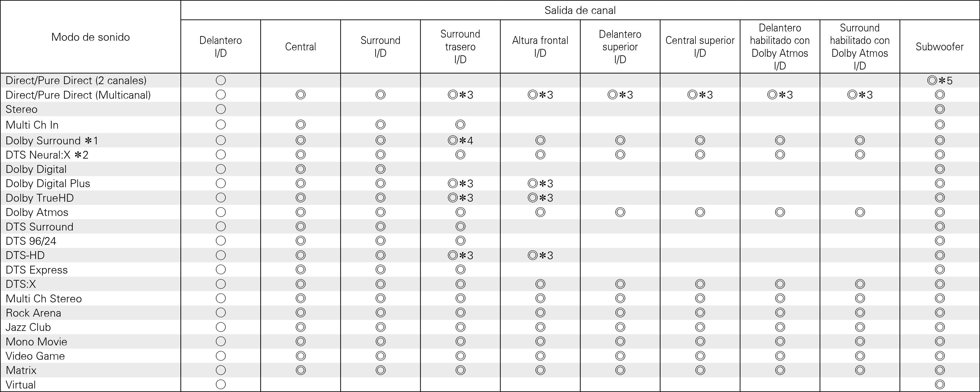Click the Dolby TrueHD row label
The height and width of the screenshot is (392, 980).
coord(40,198)
